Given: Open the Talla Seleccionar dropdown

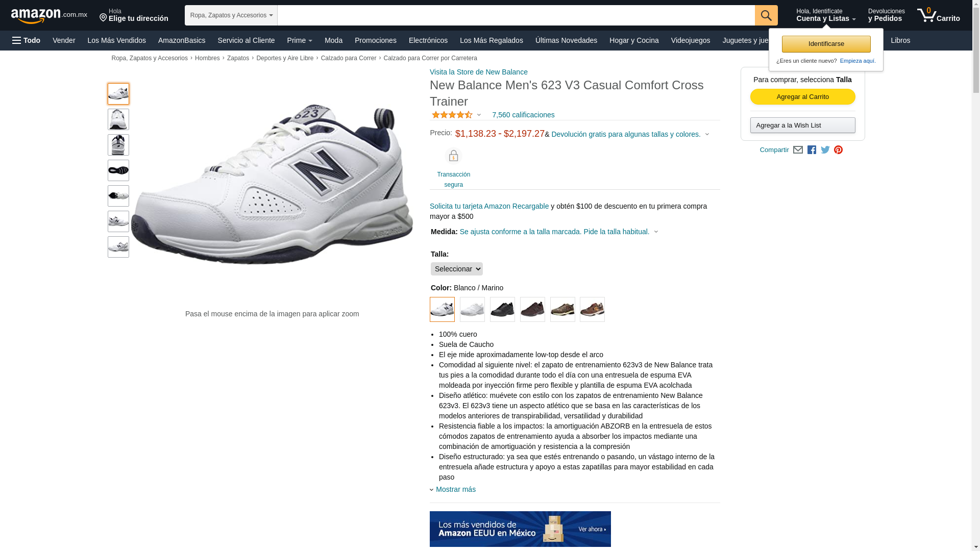Looking at the screenshot, I should [457, 269].
